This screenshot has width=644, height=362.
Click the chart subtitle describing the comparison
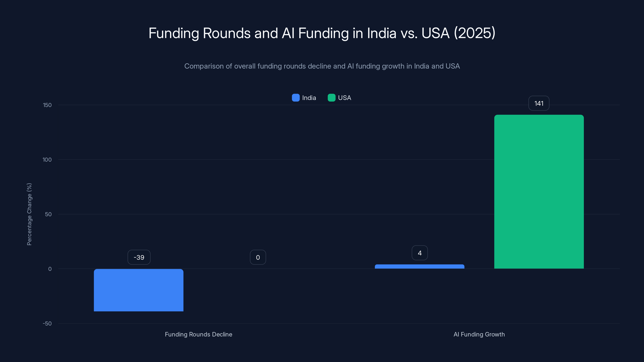coord(322,66)
